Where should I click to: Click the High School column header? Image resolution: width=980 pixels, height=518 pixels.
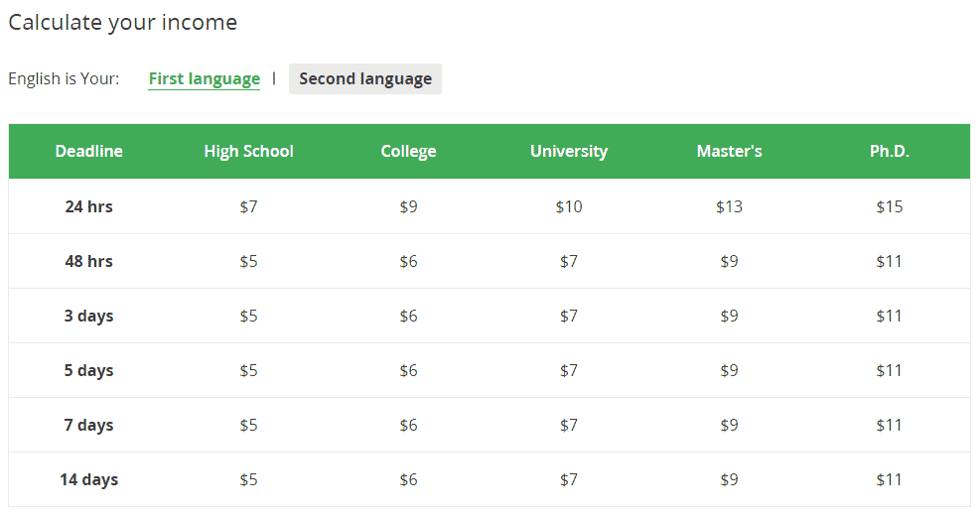249,151
